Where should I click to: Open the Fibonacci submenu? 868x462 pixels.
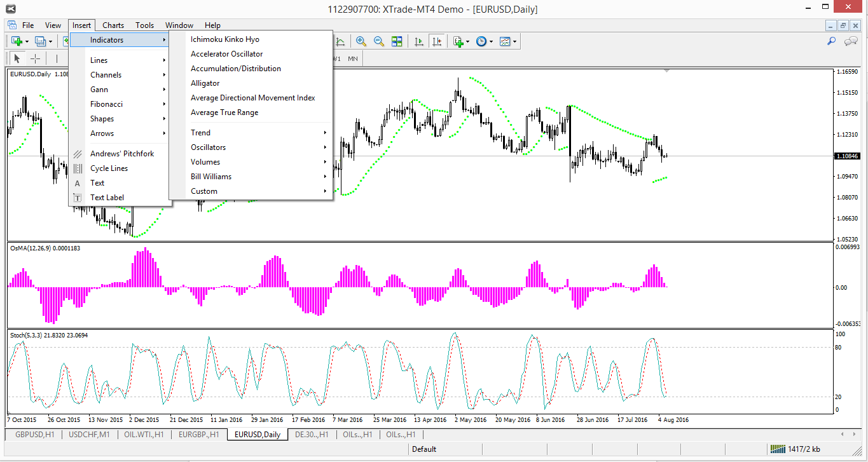[x=106, y=104]
